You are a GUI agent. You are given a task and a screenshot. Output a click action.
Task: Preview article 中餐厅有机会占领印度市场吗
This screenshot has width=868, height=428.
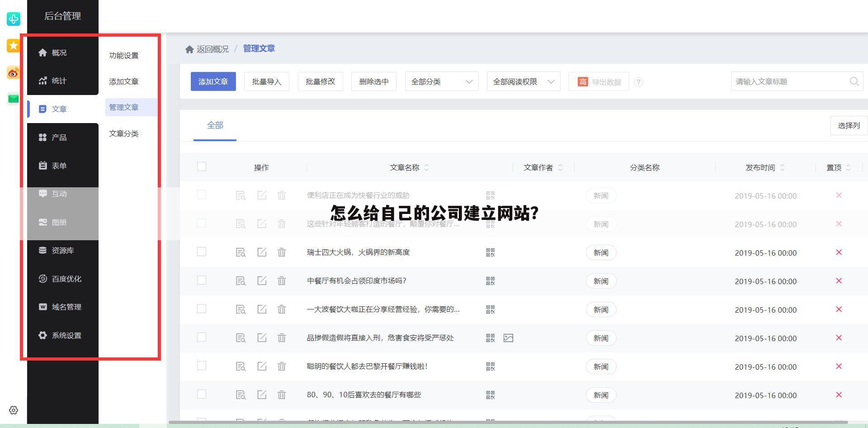pos(241,281)
